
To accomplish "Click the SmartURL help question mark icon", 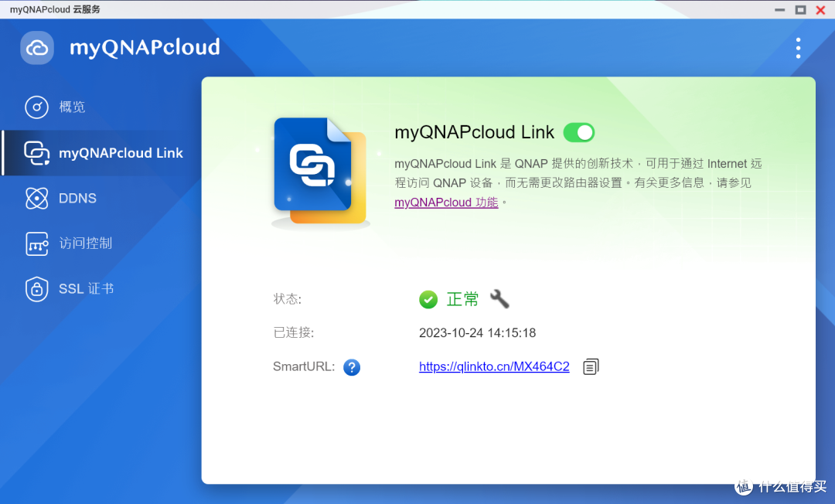I will [x=352, y=367].
